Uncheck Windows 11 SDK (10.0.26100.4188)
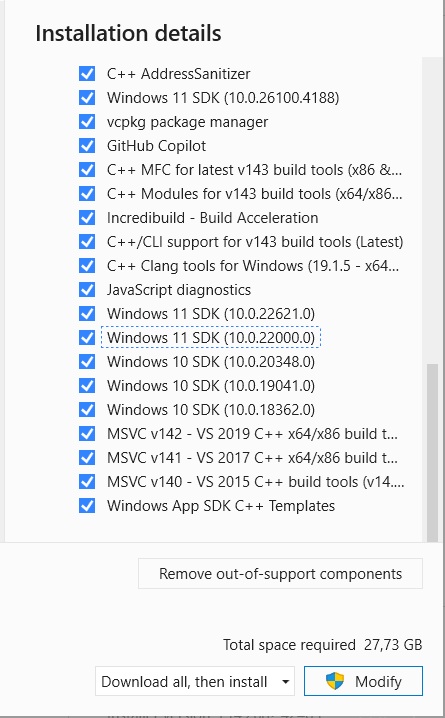 87,98
